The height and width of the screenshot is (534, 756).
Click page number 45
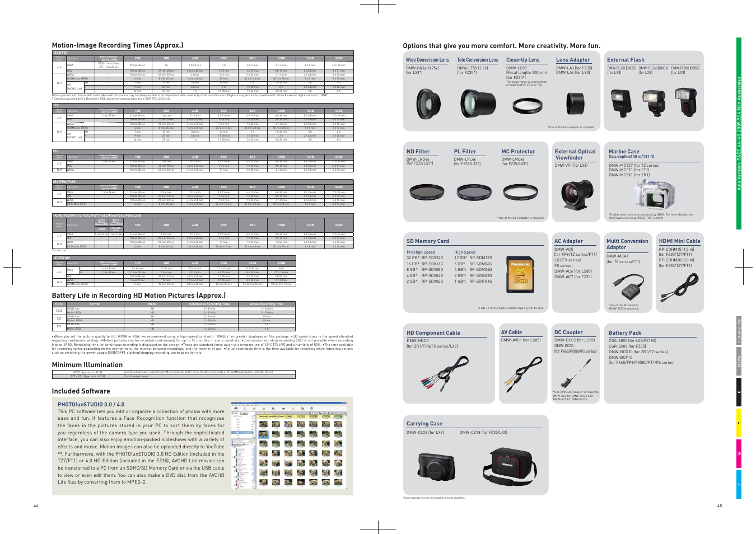point(720,506)
